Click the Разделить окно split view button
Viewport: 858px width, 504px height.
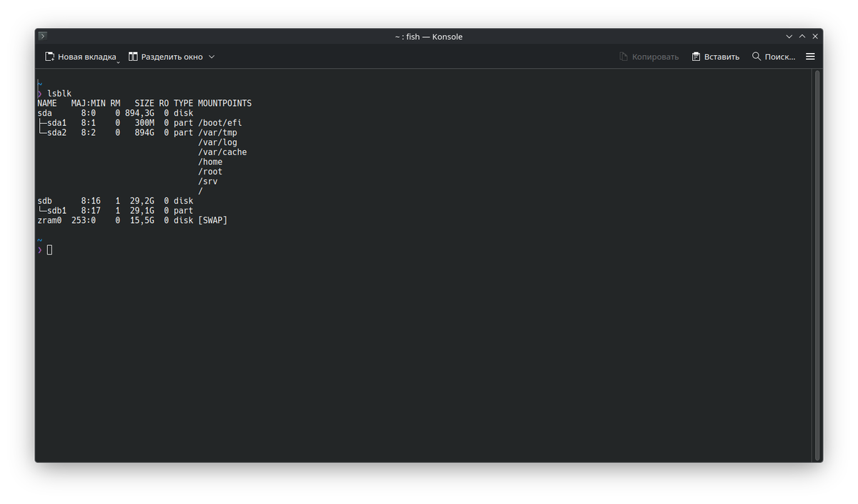click(166, 56)
